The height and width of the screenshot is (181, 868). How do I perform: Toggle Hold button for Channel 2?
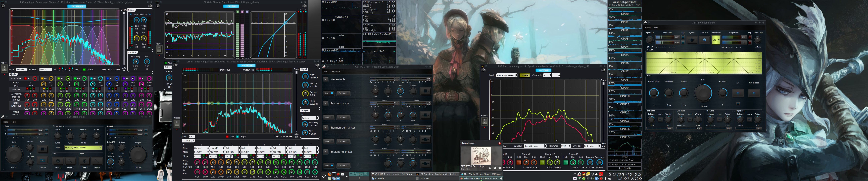(542, 162)
